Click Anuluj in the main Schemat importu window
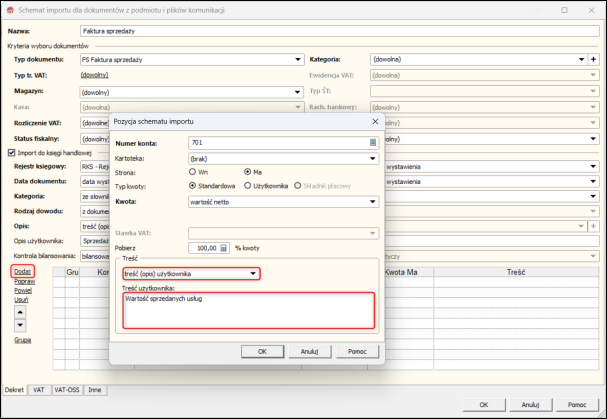 tap(531, 405)
